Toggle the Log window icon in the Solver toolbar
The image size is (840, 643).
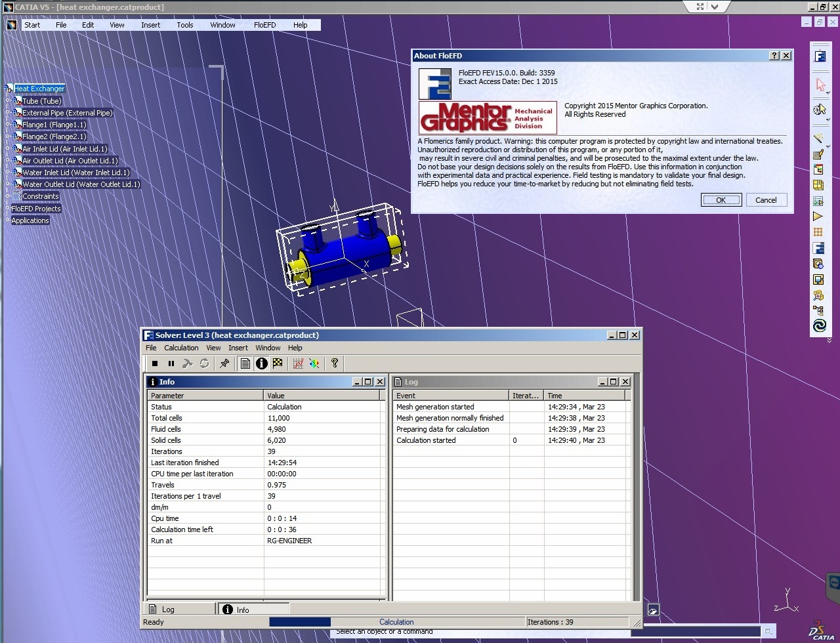[x=245, y=363]
